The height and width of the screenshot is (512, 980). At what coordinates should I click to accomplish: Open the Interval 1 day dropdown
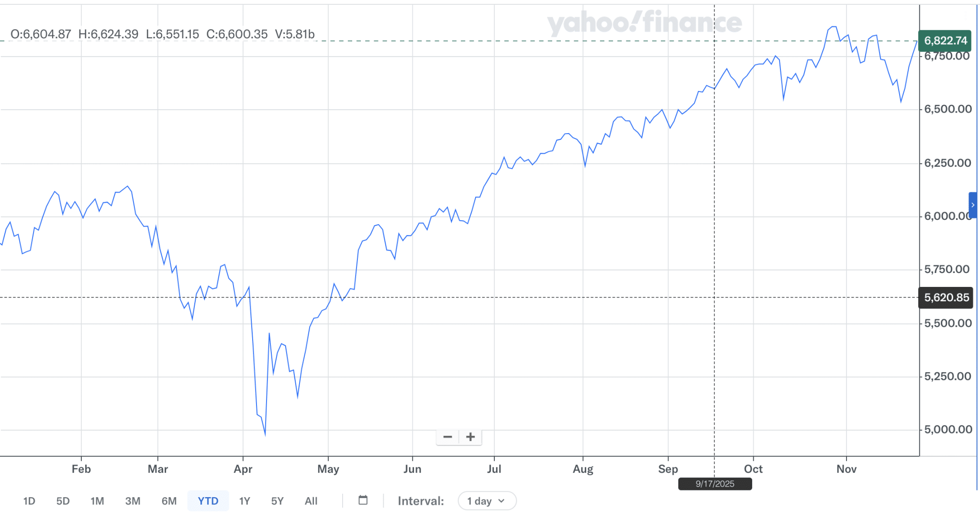click(487, 501)
